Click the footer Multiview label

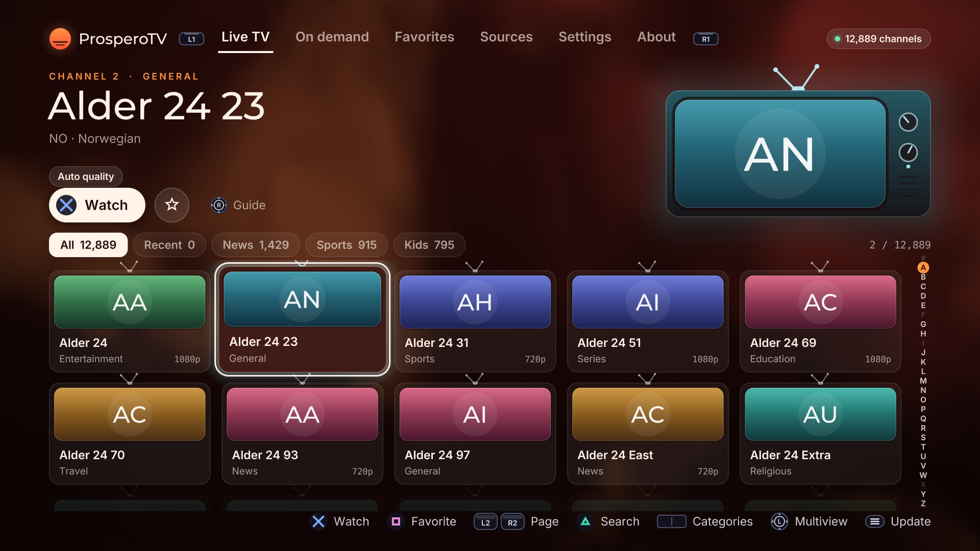coord(821,521)
